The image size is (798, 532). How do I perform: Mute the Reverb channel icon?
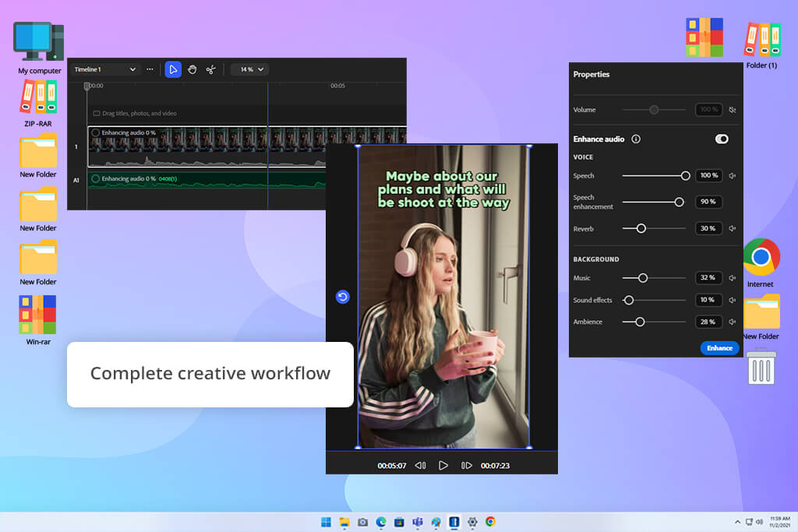733,228
